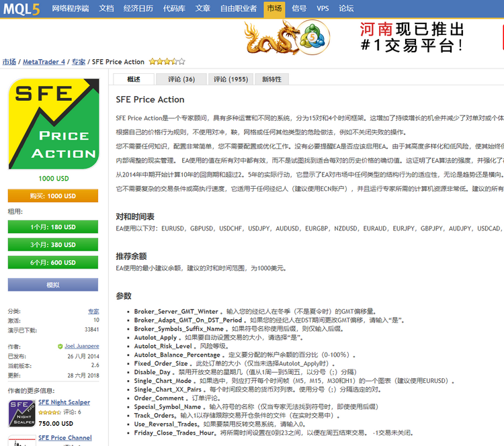Click the MQL5 logo

pyautogui.click(x=22, y=9)
